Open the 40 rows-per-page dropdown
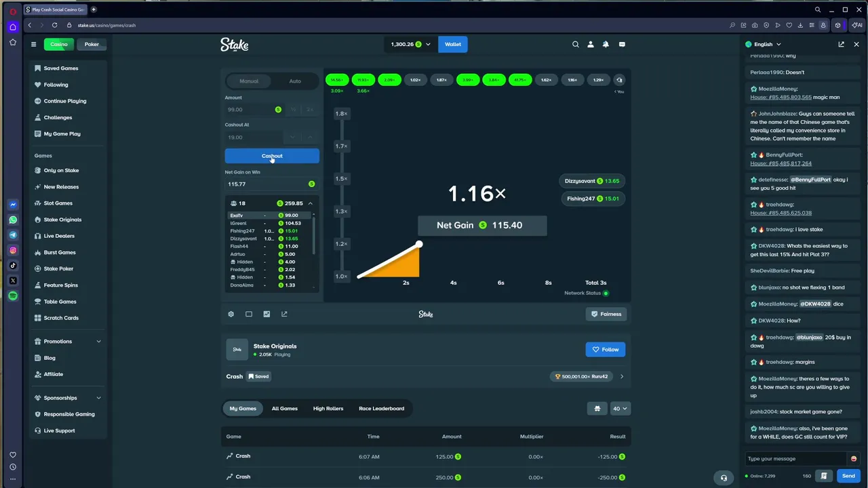 pyautogui.click(x=620, y=409)
